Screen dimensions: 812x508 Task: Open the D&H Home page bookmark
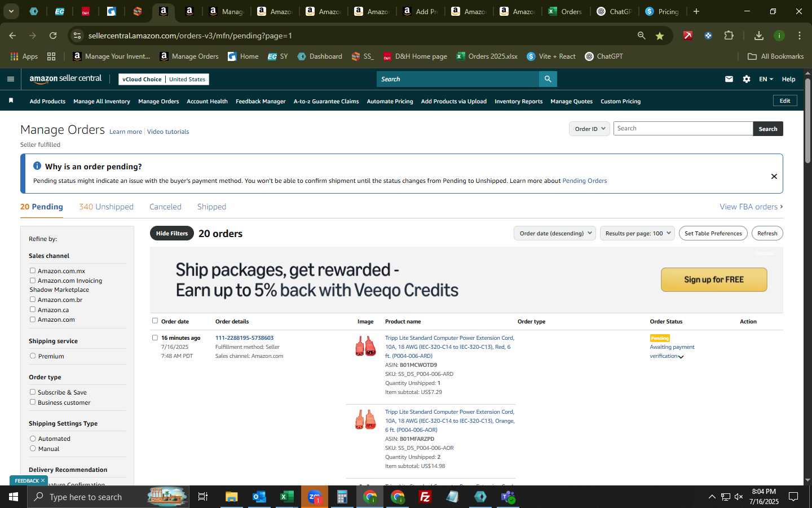pos(415,56)
